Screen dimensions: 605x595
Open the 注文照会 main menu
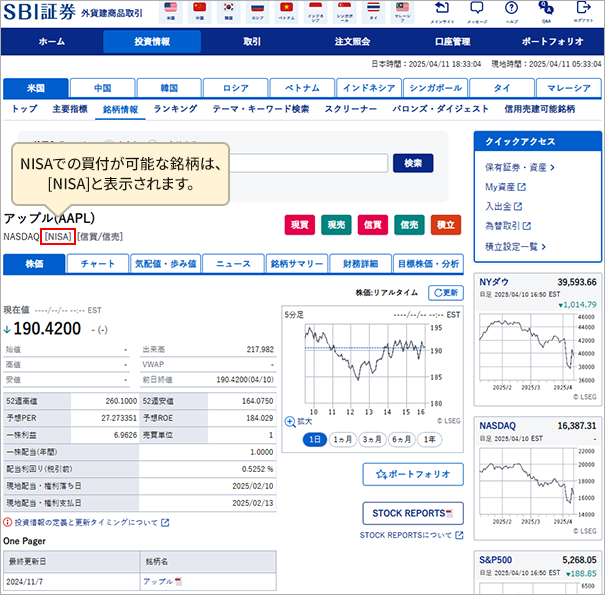(352, 42)
